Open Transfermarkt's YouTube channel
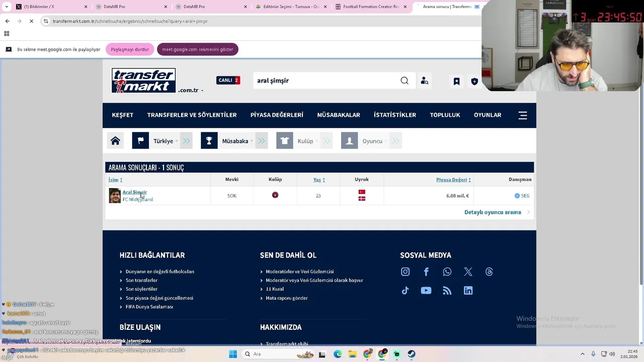This screenshot has width=644, height=362. coord(426,291)
